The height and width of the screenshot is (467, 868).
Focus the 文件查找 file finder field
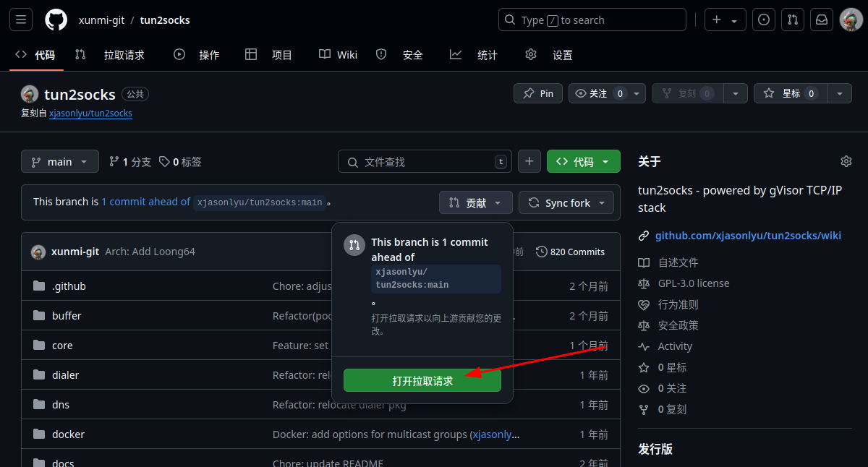[425, 162]
